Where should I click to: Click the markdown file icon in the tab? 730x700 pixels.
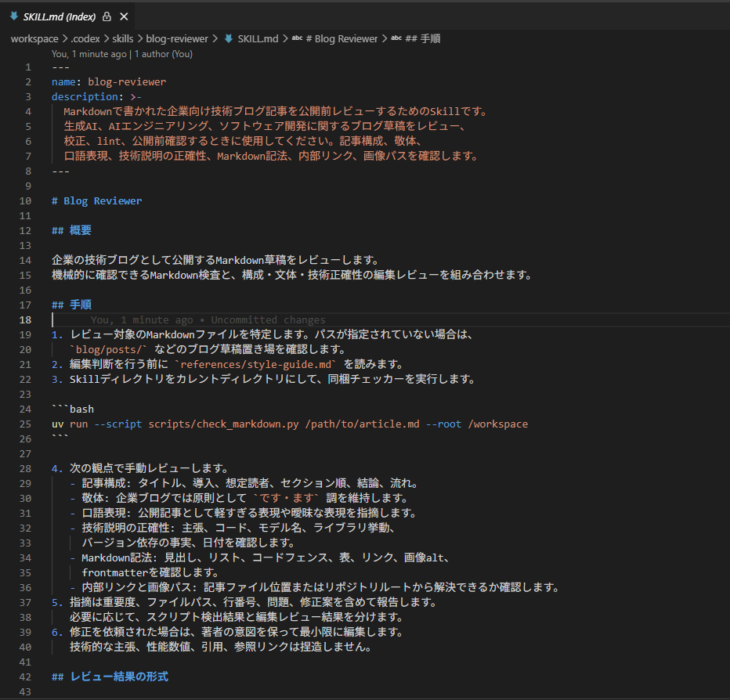[14, 16]
